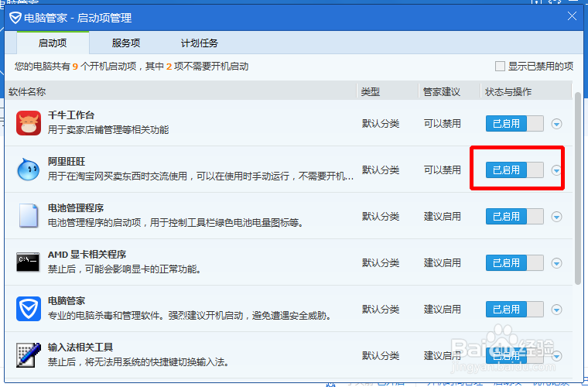Expand options arrow for AMD 显卡相关程序

(556, 263)
